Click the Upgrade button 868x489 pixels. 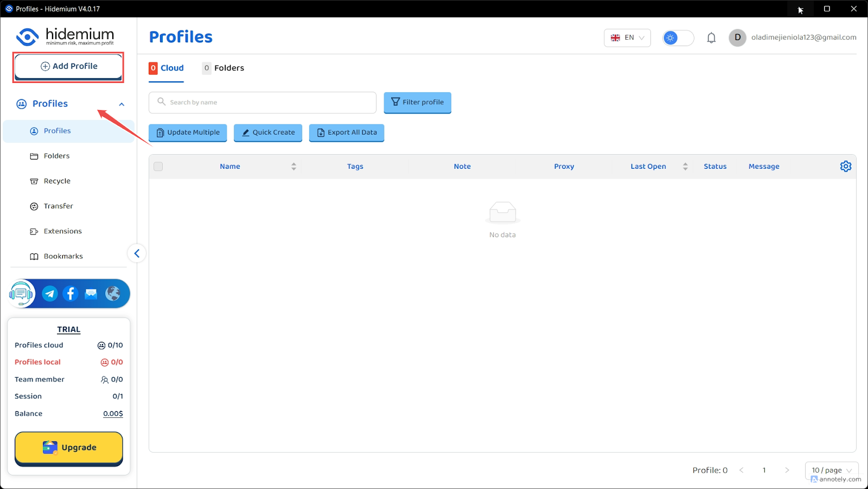pos(69,448)
